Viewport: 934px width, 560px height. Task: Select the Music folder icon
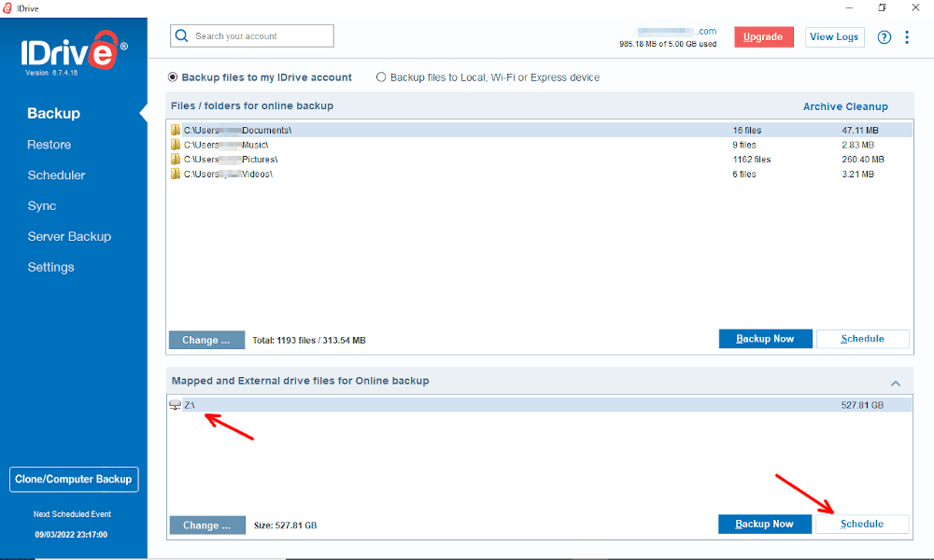tap(176, 145)
